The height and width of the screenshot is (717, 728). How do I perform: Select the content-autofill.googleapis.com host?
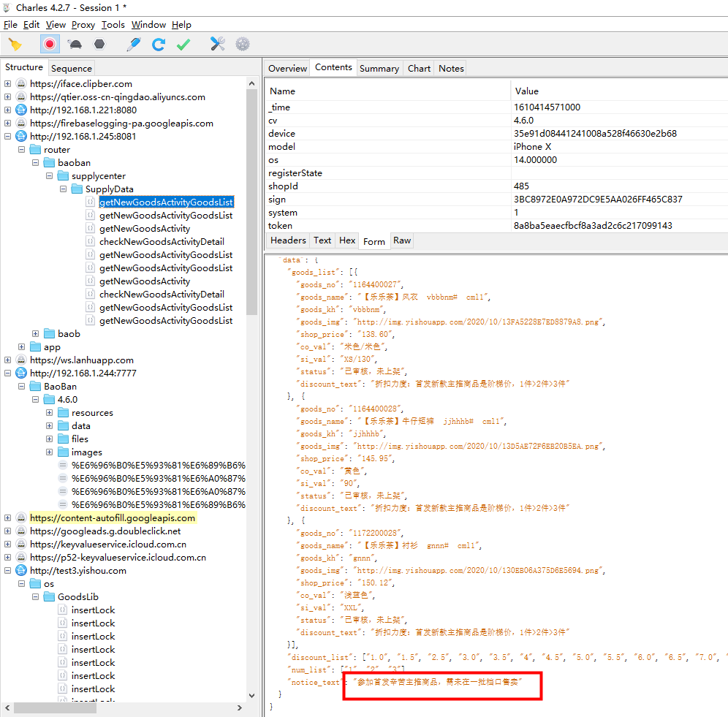(113, 517)
